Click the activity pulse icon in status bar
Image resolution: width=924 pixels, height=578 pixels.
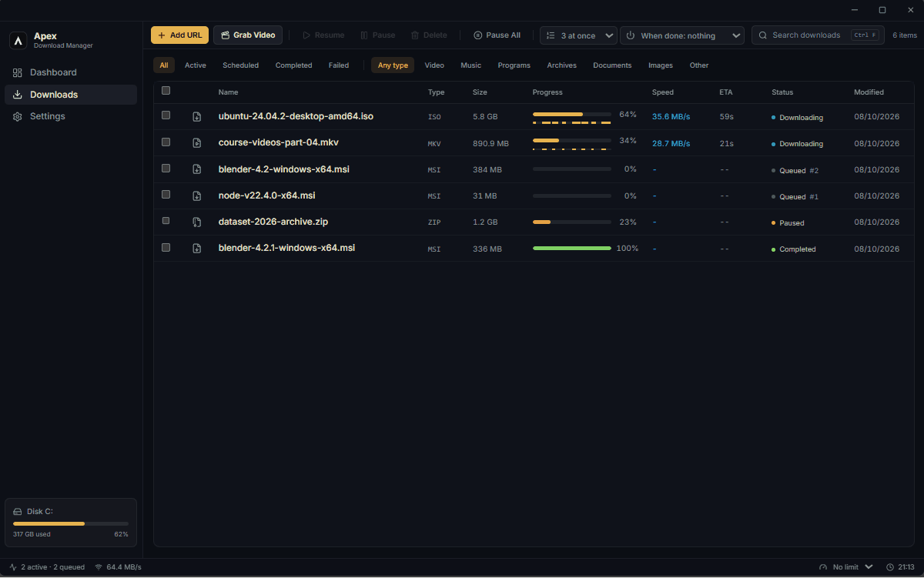[x=13, y=567]
